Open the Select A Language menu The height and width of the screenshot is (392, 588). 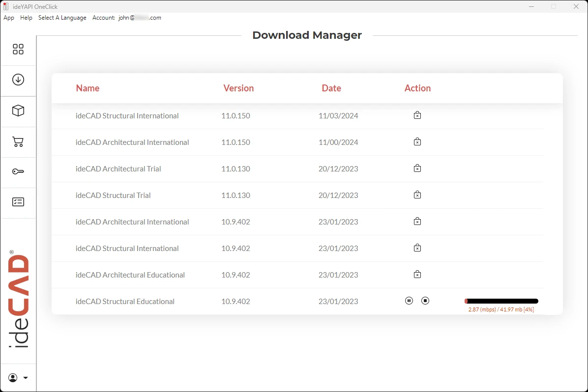click(62, 18)
